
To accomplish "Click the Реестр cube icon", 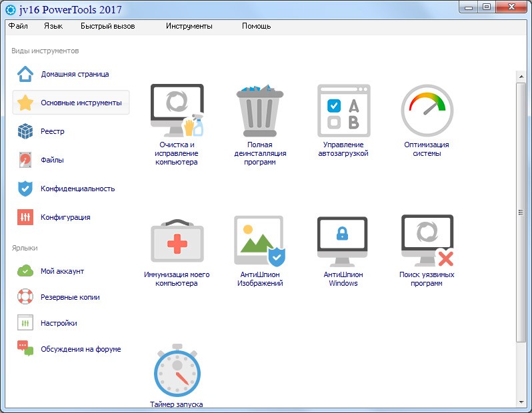I will pyautogui.click(x=25, y=131).
